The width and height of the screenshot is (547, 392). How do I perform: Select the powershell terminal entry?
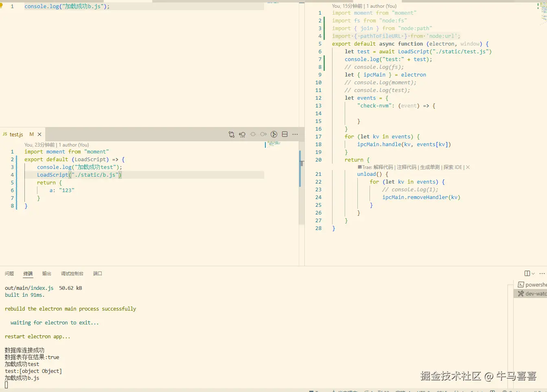(531, 285)
